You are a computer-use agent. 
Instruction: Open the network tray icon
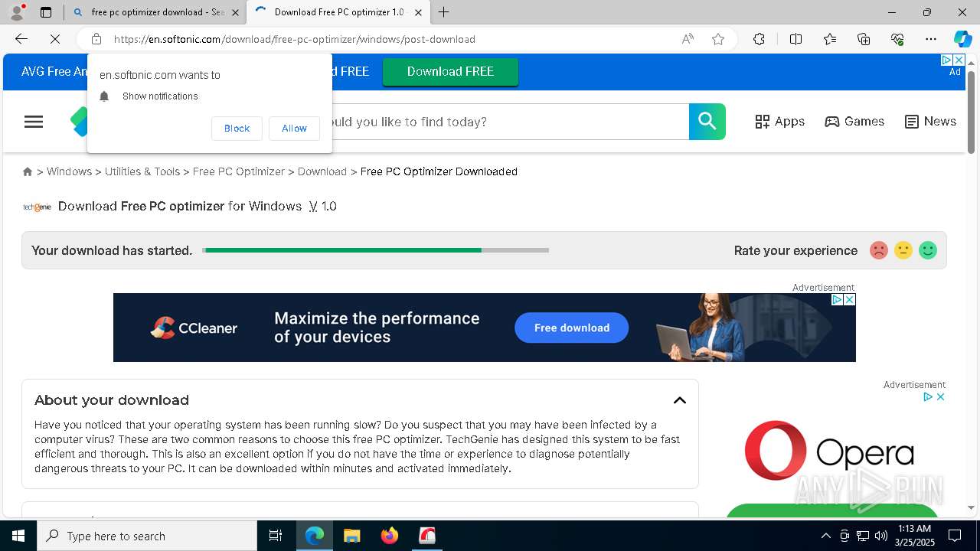pos(863,536)
